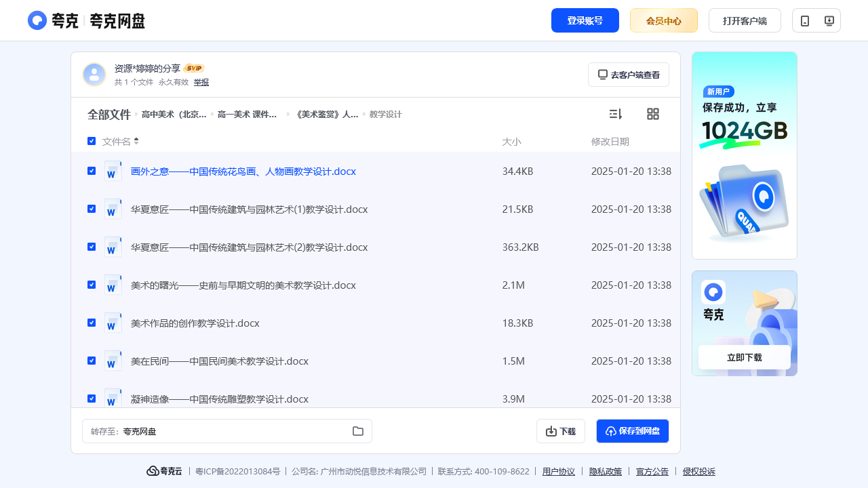Open 会员中心 button

(x=664, y=20)
